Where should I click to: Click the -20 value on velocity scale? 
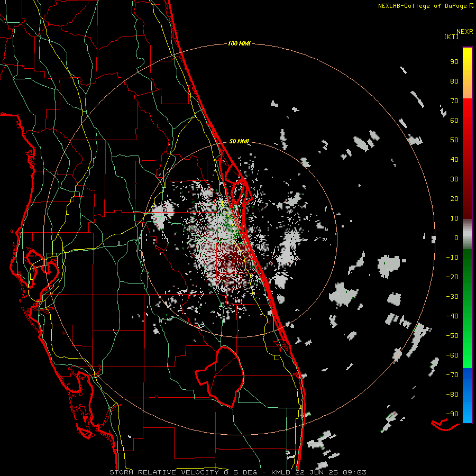pos(452,277)
